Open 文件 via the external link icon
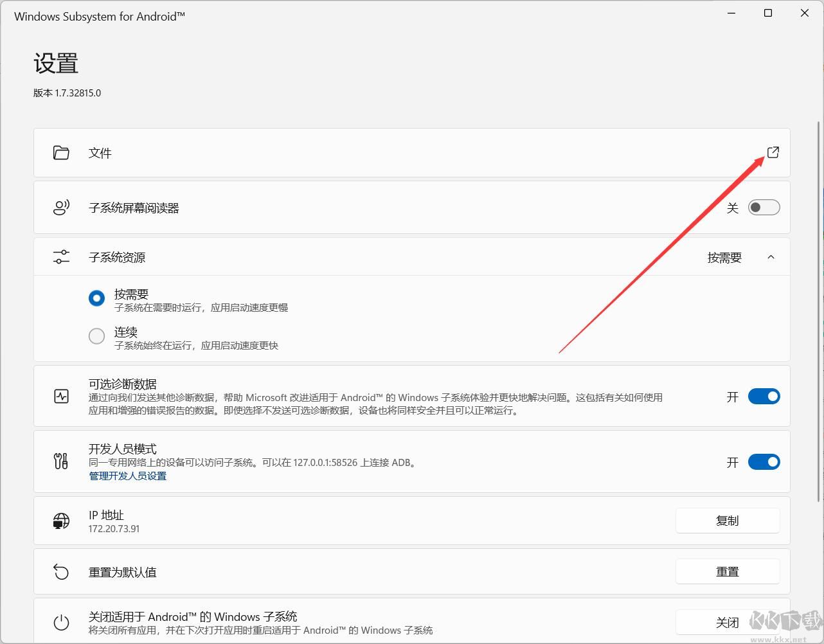The image size is (824, 644). [773, 152]
